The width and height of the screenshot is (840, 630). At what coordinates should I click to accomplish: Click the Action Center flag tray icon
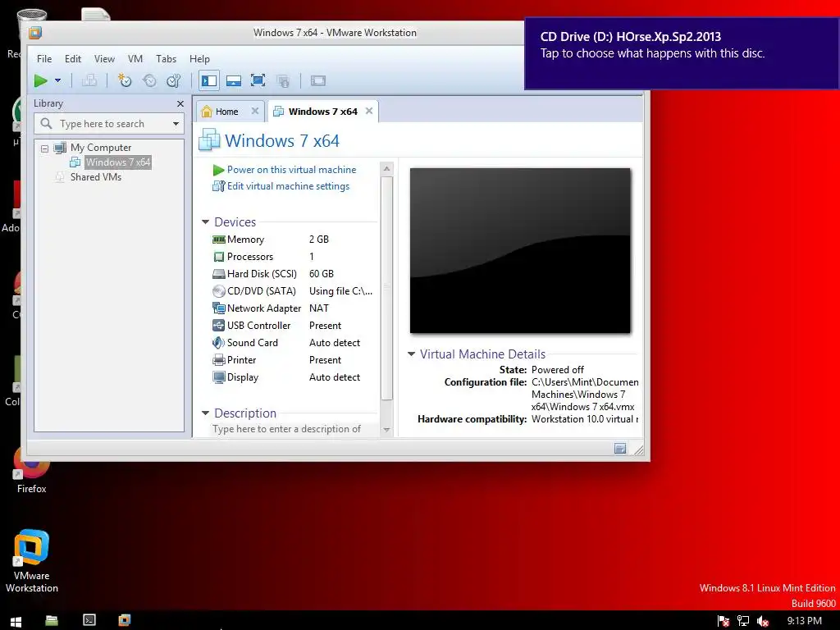point(724,621)
